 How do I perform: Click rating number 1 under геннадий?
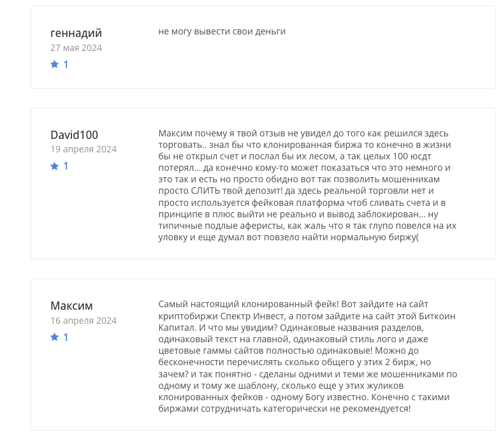(x=66, y=64)
